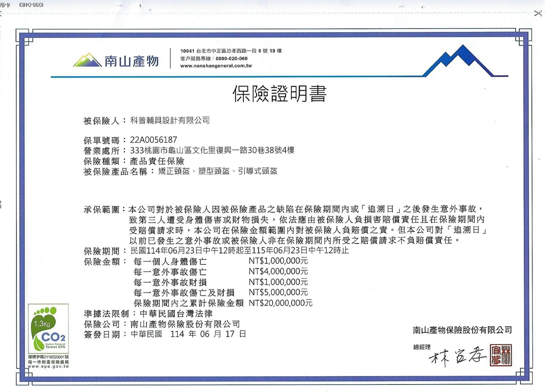The image size is (545, 392).
Task: Click the 簽發日期 label
Action: (x=102, y=334)
